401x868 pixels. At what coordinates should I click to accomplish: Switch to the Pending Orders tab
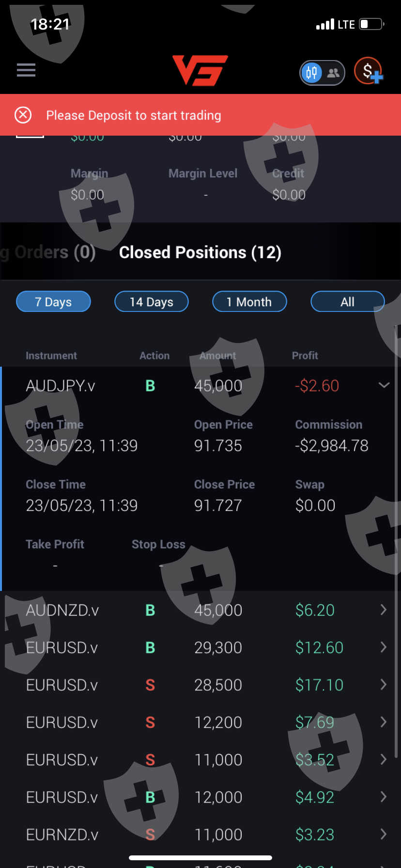[48, 252]
